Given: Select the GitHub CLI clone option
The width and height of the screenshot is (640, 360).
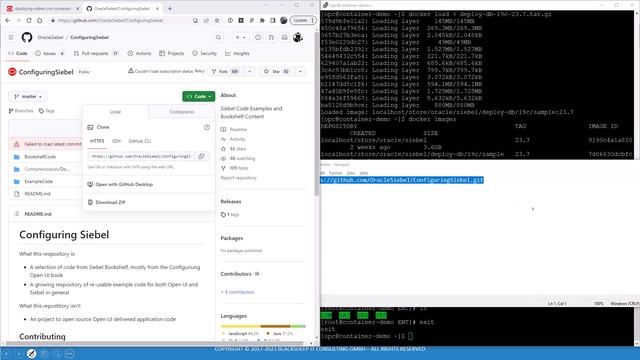Looking at the screenshot, I should coord(140,141).
